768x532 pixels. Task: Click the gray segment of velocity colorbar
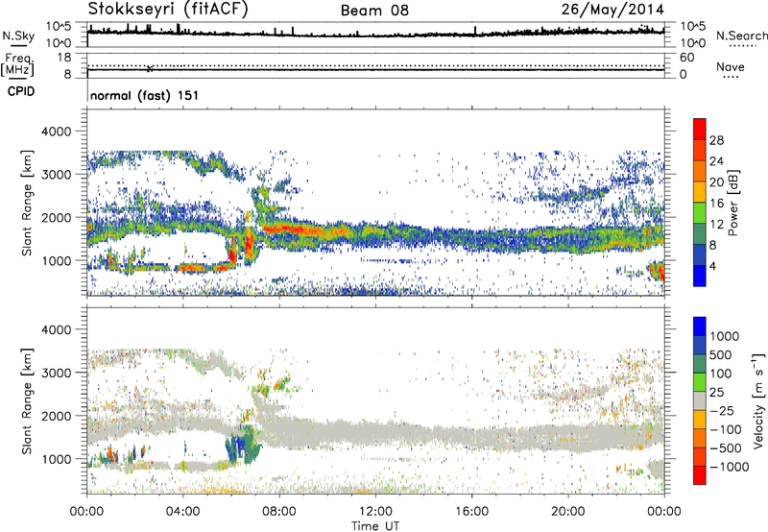click(x=700, y=400)
